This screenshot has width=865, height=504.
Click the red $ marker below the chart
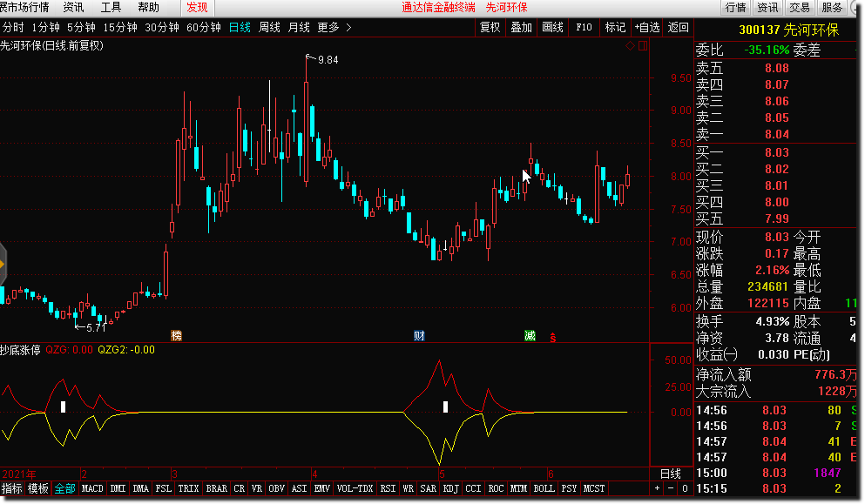tap(553, 338)
